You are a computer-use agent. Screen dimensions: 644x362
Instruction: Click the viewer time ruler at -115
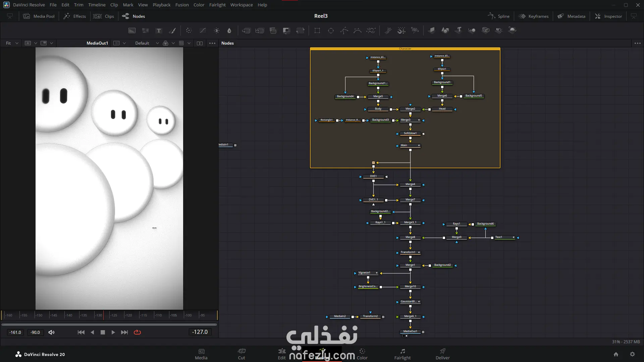pyautogui.click(x=140, y=315)
